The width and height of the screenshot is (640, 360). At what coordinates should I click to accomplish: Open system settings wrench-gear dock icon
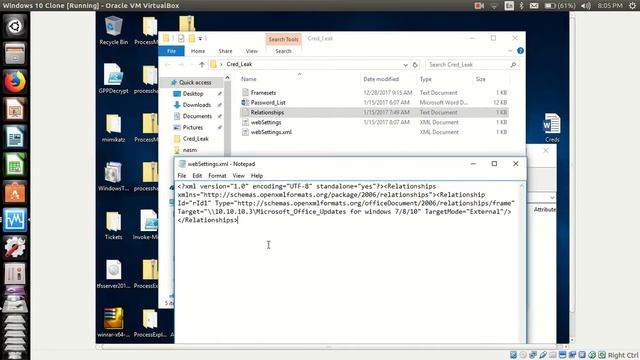point(15,247)
